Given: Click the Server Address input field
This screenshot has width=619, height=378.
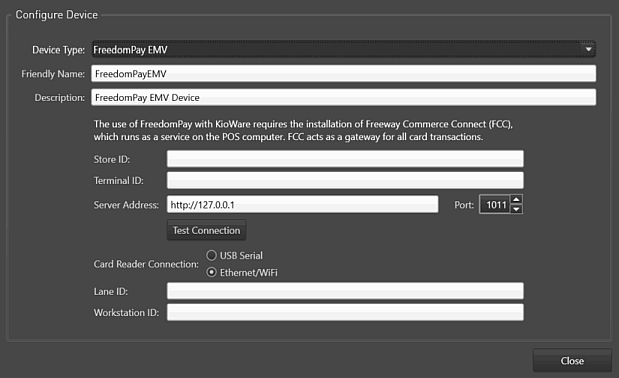Looking at the screenshot, I should tap(302, 204).
